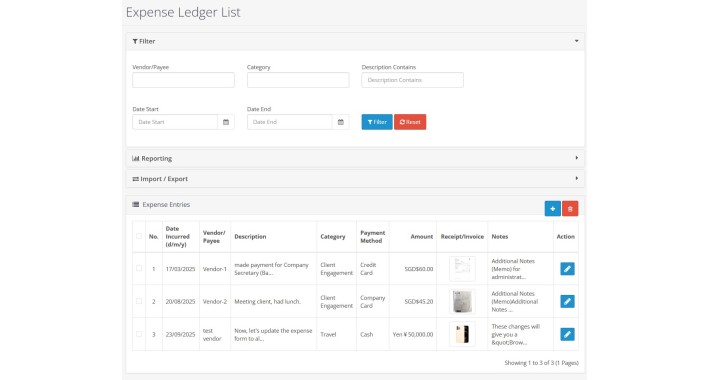Viewport: 710px width, 380px height.
Task: Click the description 'Meeting client, had lunch.'
Action: coord(267,302)
